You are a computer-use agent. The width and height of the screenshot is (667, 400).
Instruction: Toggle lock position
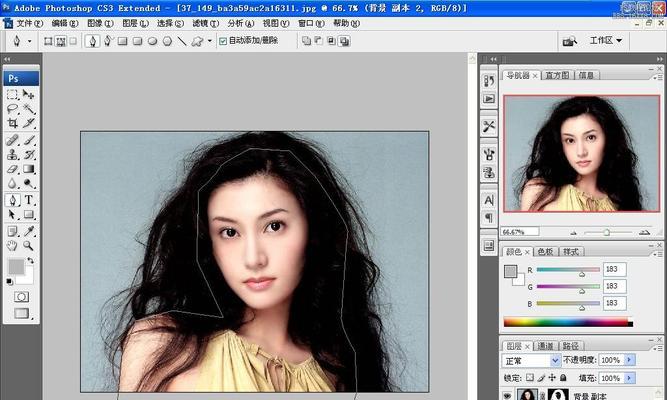coord(552,377)
